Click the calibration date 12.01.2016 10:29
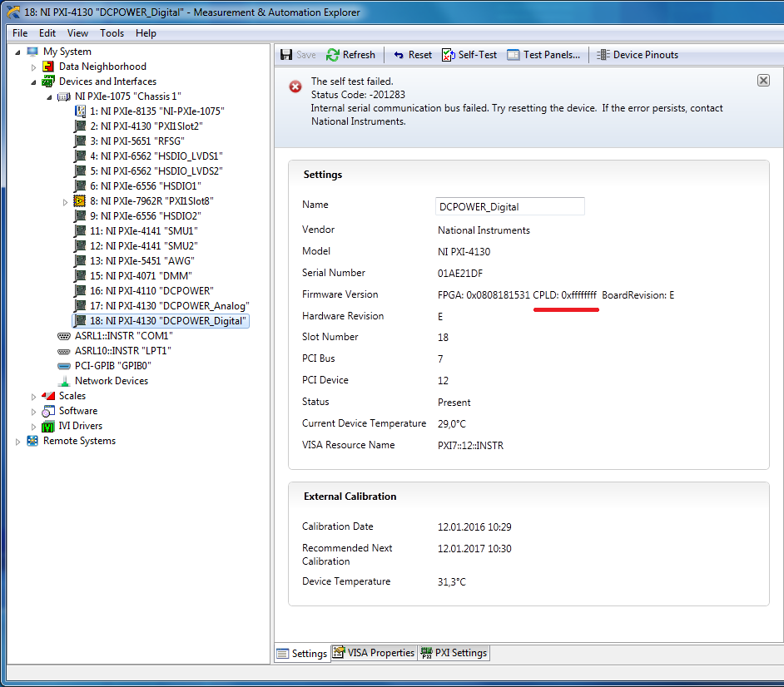The width and height of the screenshot is (784, 687). pos(474,526)
